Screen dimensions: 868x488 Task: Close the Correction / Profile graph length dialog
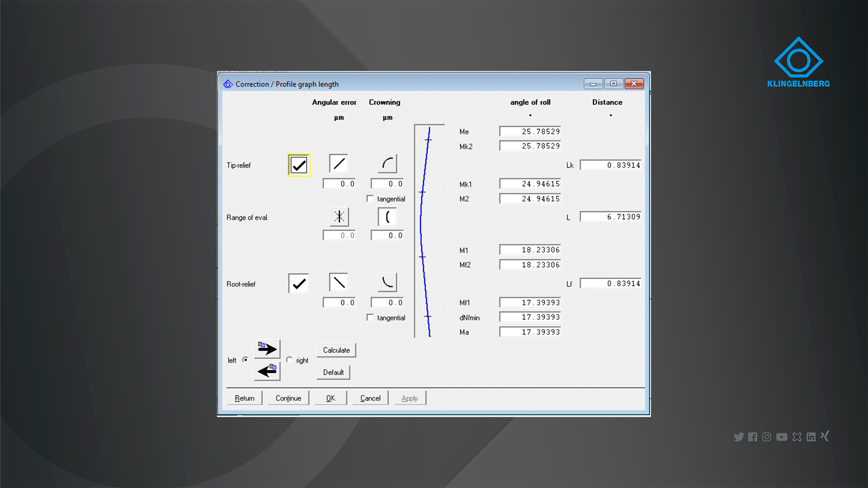pyautogui.click(x=634, y=84)
